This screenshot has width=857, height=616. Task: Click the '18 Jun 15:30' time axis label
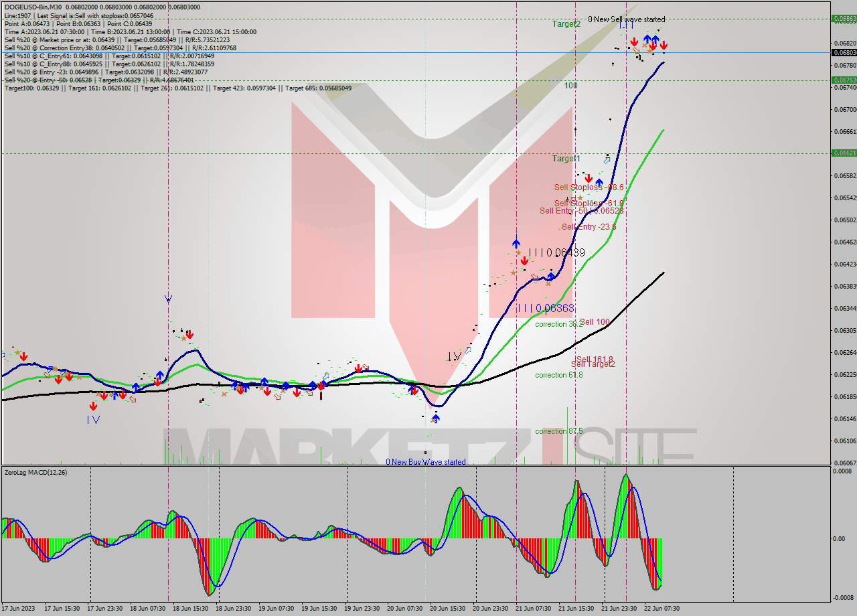point(191,609)
